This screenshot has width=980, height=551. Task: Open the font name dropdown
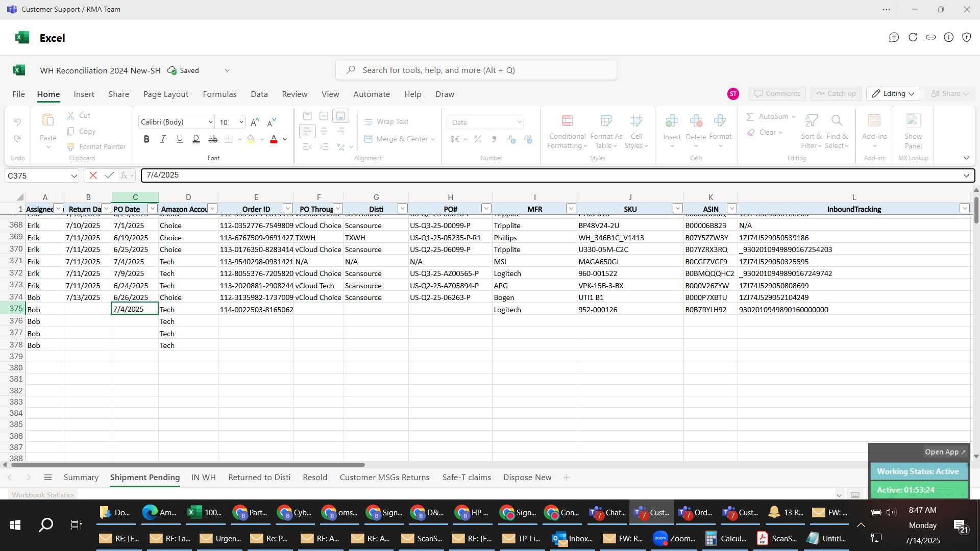coord(210,122)
